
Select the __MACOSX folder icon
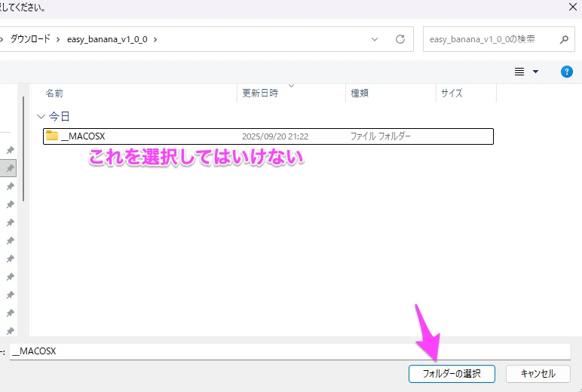(52, 136)
